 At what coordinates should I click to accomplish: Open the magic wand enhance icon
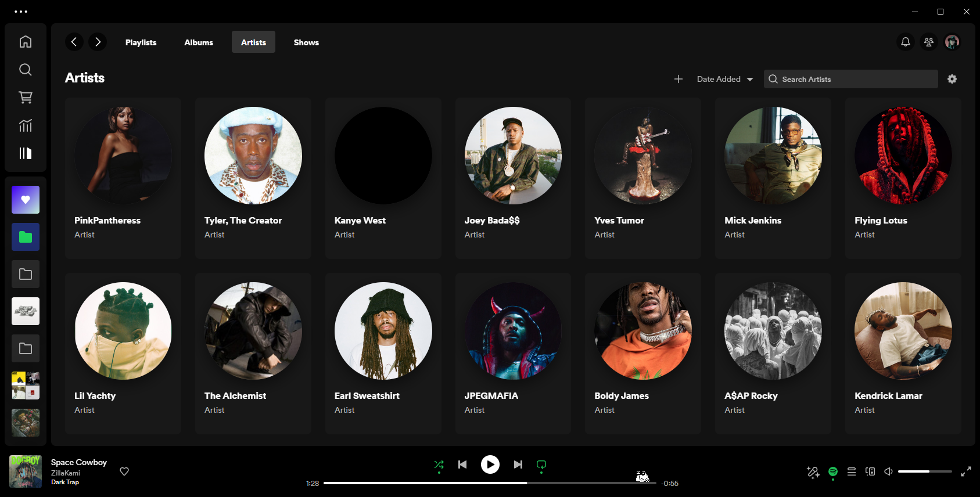813,472
